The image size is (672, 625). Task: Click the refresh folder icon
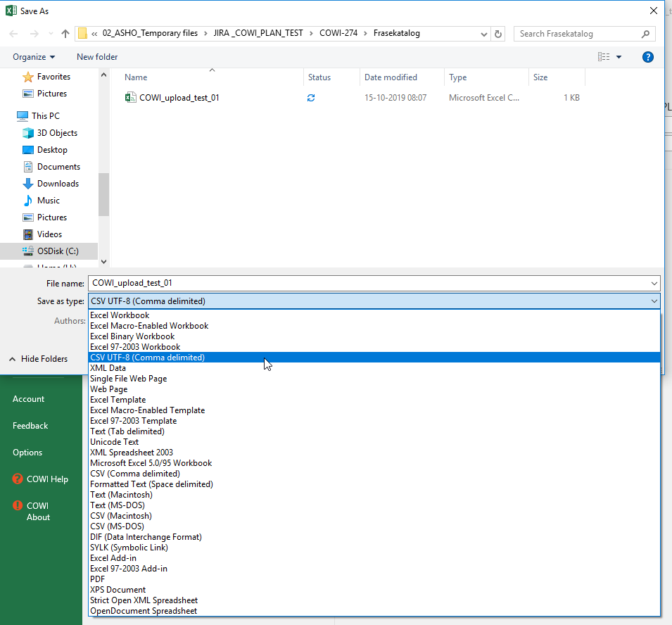click(x=499, y=34)
